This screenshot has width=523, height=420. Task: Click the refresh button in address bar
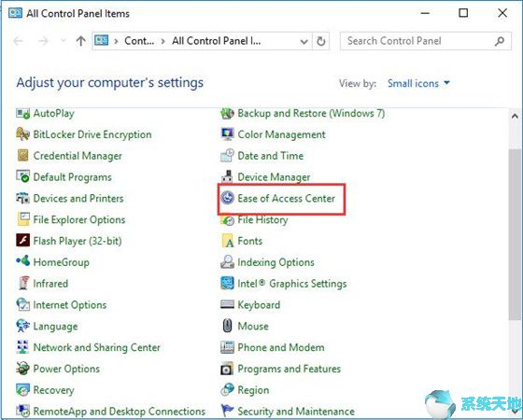tap(321, 41)
